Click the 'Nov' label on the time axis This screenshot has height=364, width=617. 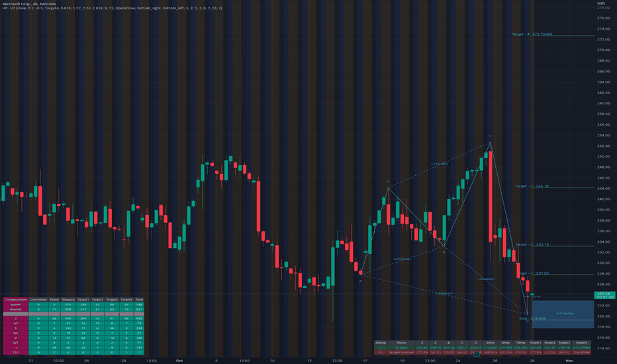569,361
